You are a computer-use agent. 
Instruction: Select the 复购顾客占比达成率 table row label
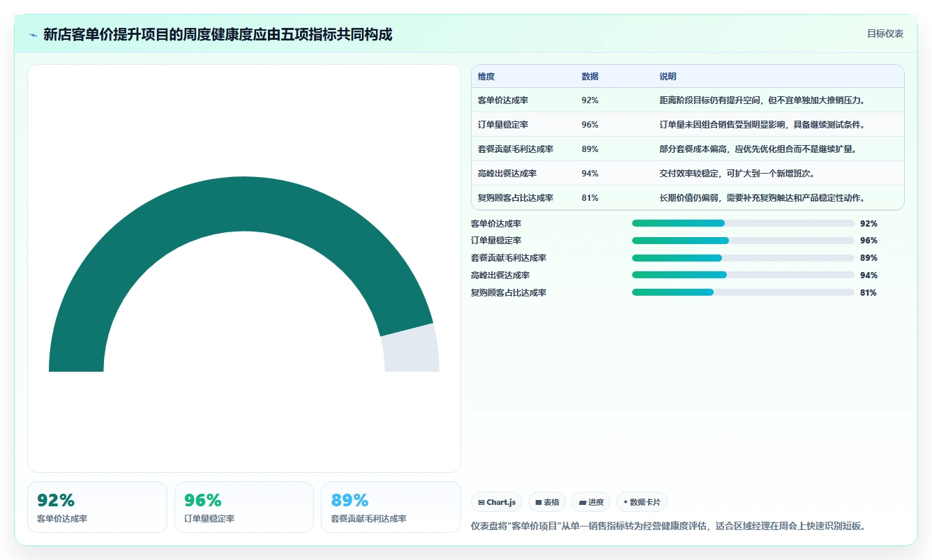pyautogui.click(x=516, y=198)
